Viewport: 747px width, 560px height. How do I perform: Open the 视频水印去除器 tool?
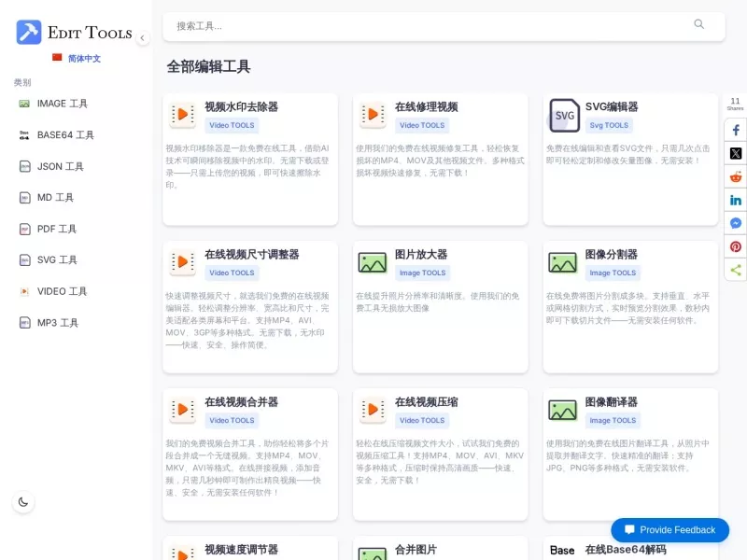click(x=241, y=106)
